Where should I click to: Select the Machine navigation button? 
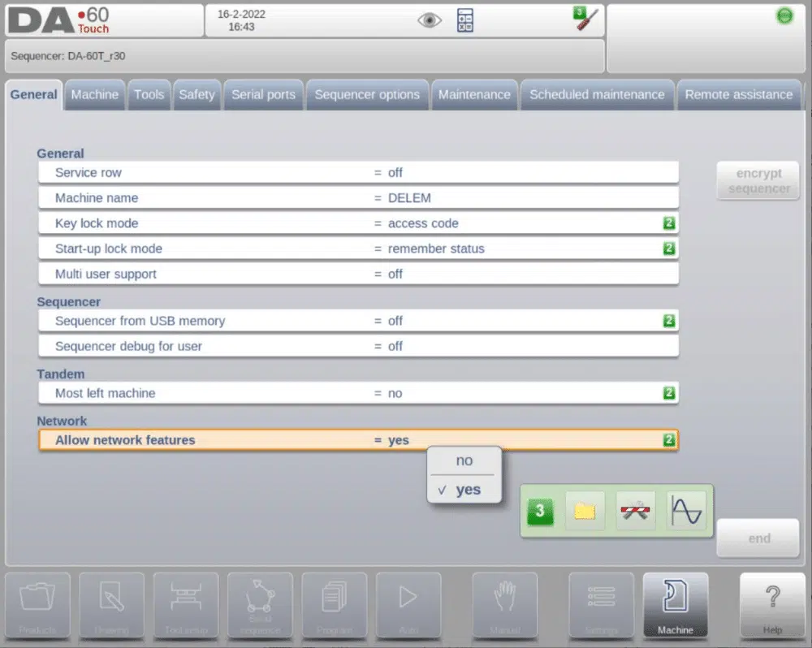pyautogui.click(x=676, y=605)
